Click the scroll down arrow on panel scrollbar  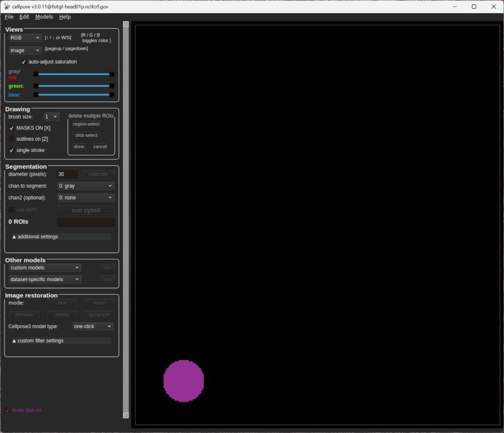126,415
